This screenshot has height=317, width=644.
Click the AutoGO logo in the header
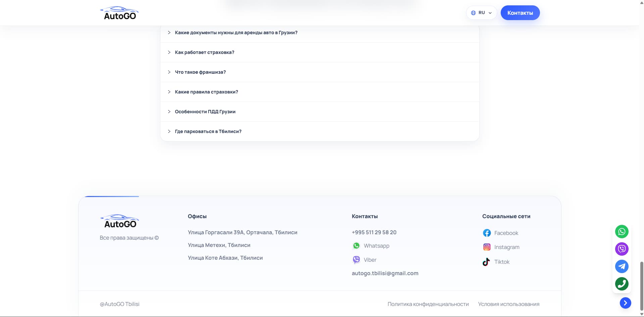pos(119,13)
